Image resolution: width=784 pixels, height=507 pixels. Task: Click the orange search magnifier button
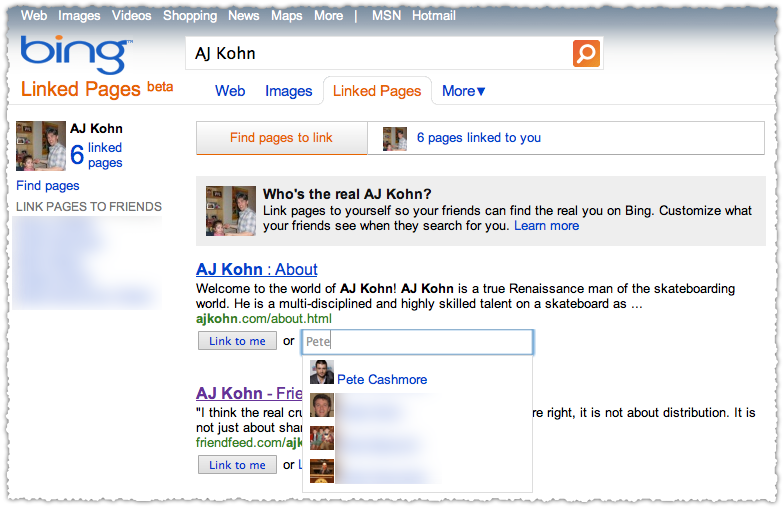(586, 53)
